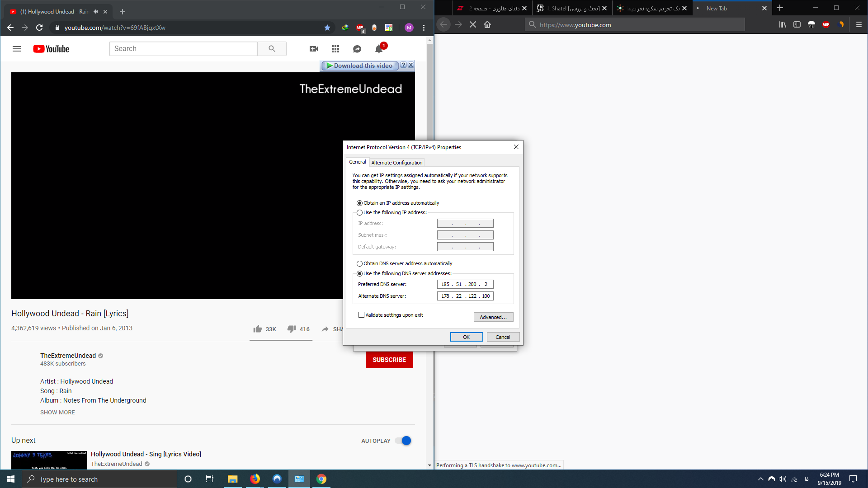The height and width of the screenshot is (488, 868).
Task: Open a new Firefox tab
Action: coord(780,8)
